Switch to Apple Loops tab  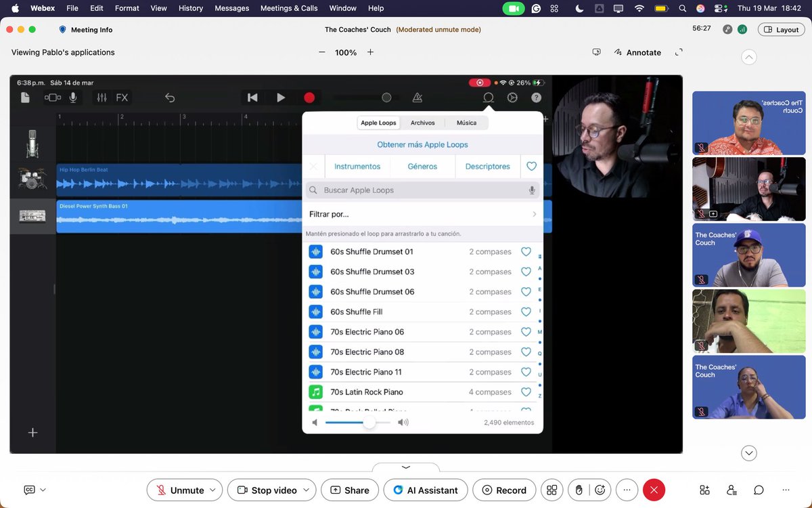coord(378,123)
